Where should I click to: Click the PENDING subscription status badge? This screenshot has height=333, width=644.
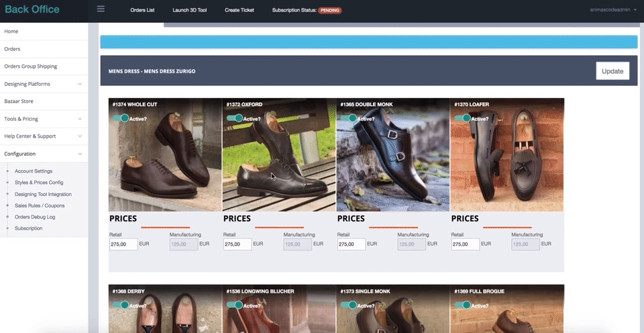point(329,11)
